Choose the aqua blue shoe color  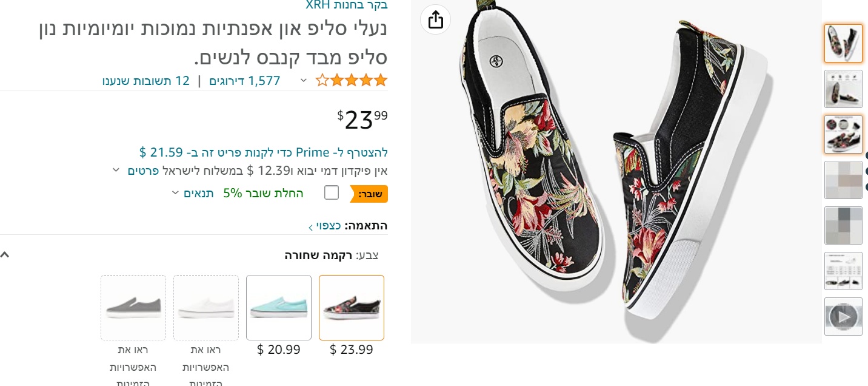coord(279,307)
